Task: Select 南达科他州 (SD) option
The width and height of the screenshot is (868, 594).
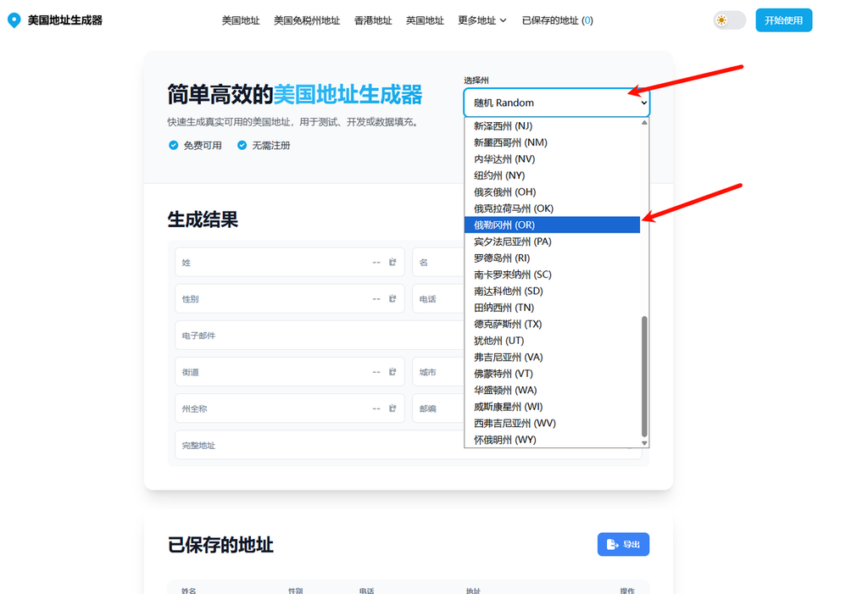Action: 552,291
